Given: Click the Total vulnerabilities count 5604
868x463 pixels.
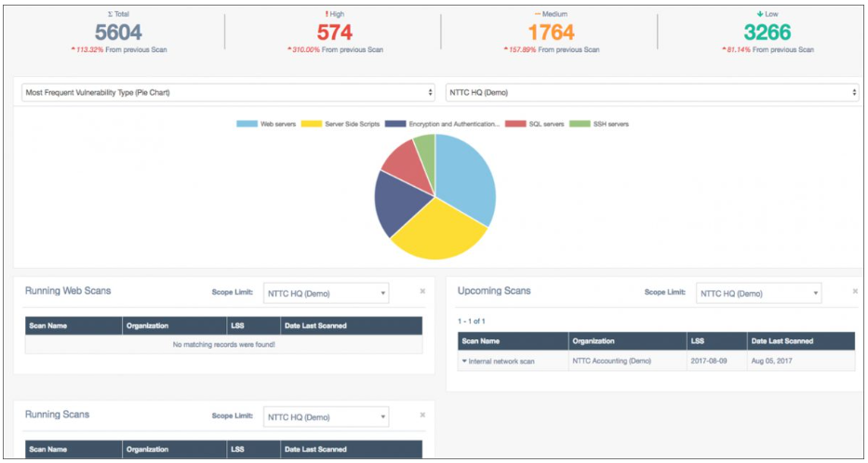Looking at the screenshot, I should [x=117, y=33].
